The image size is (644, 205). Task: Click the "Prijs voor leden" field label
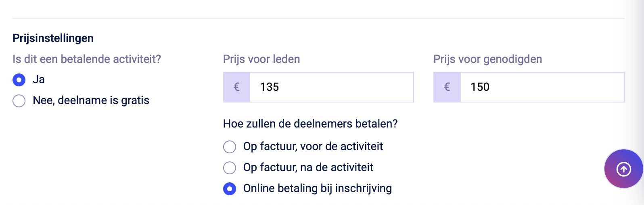click(261, 59)
